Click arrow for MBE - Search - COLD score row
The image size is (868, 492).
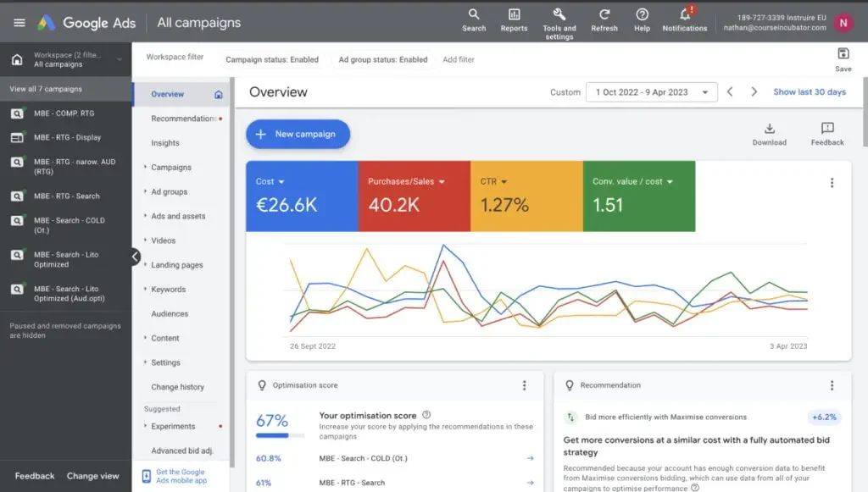[x=530, y=458]
